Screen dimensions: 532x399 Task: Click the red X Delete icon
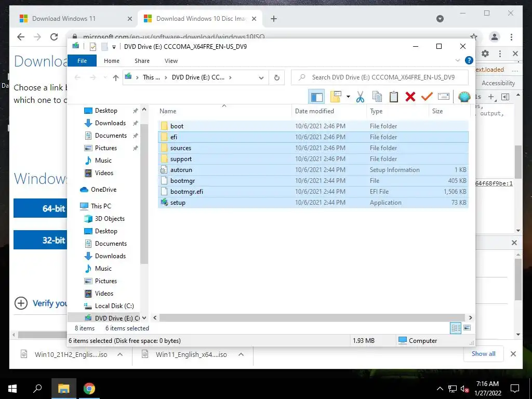point(410,97)
